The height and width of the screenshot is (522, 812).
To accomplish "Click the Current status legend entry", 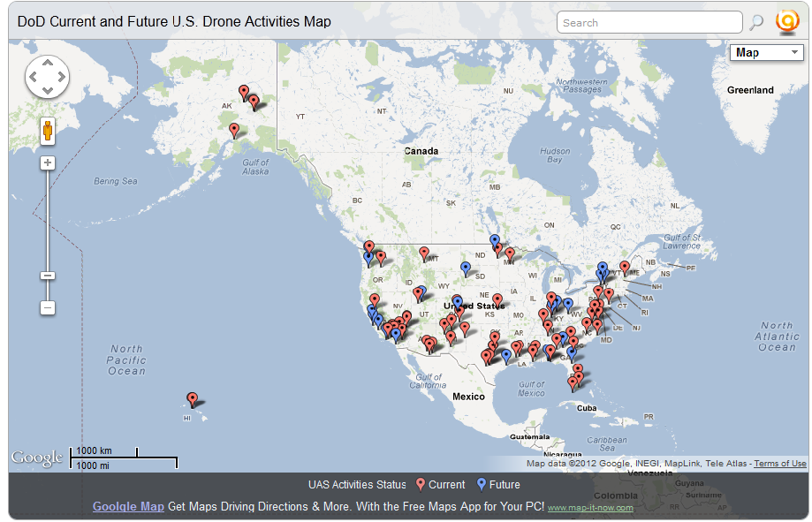I will pos(441,485).
